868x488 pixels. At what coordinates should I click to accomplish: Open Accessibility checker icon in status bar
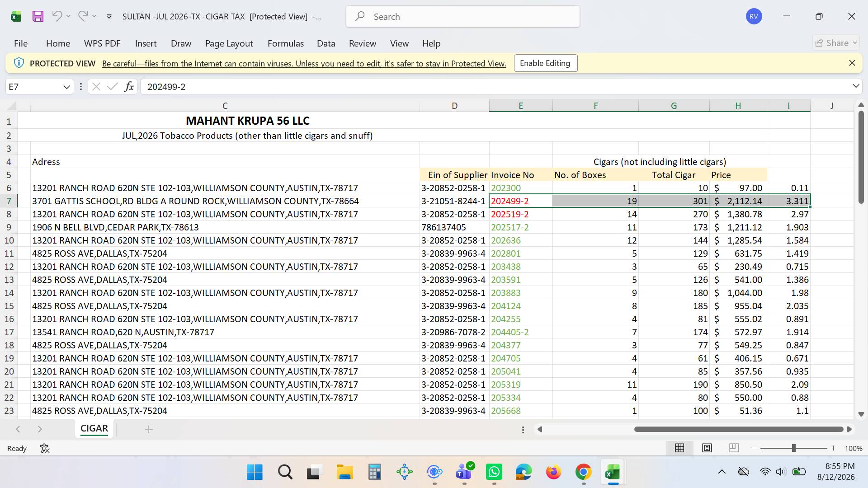point(44,448)
